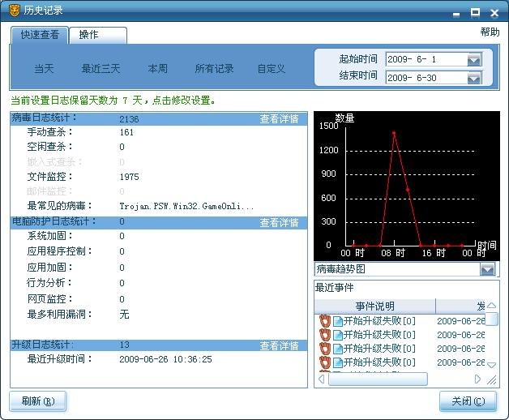The width and height of the screenshot is (509, 420).
Task: Select the 快速查看 tab
Action: tap(40, 35)
